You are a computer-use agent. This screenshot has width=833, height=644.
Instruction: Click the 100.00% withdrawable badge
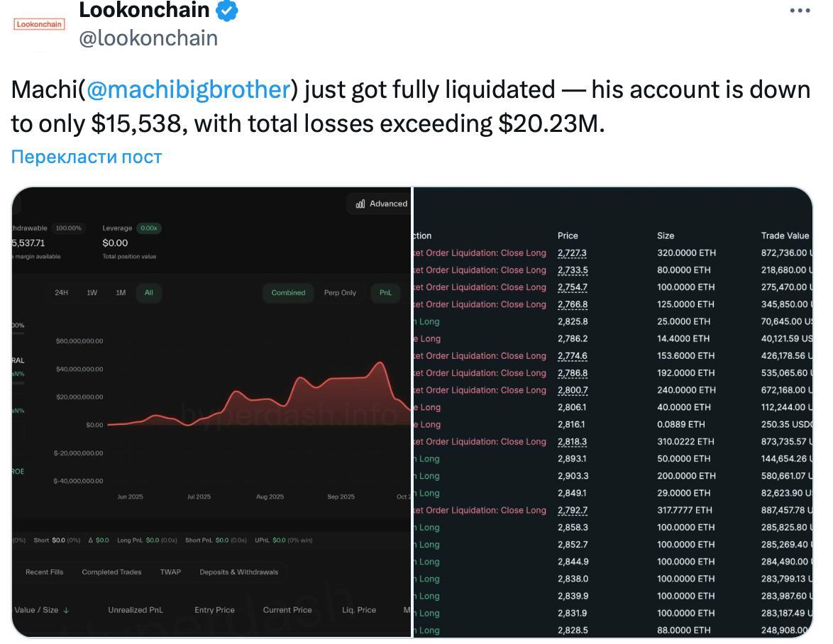click(68, 228)
